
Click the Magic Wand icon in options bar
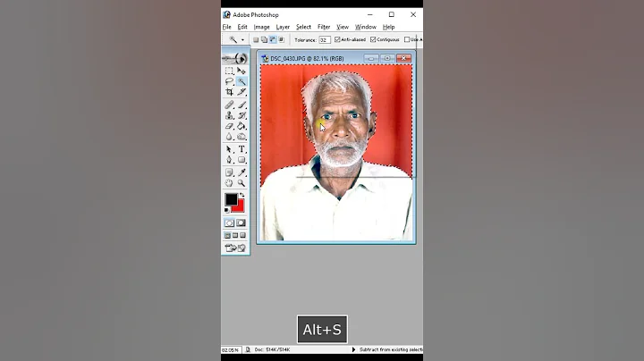(233, 40)
